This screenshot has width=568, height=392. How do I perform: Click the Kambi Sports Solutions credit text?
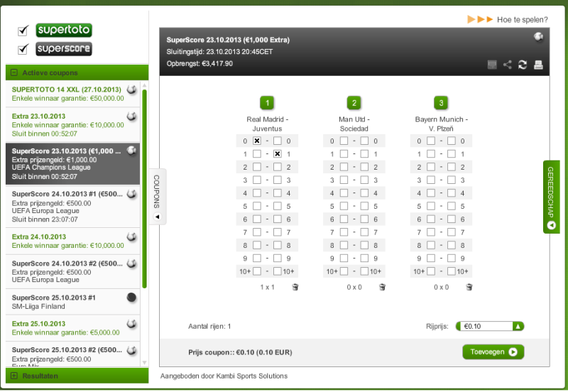tap(224, 376)
